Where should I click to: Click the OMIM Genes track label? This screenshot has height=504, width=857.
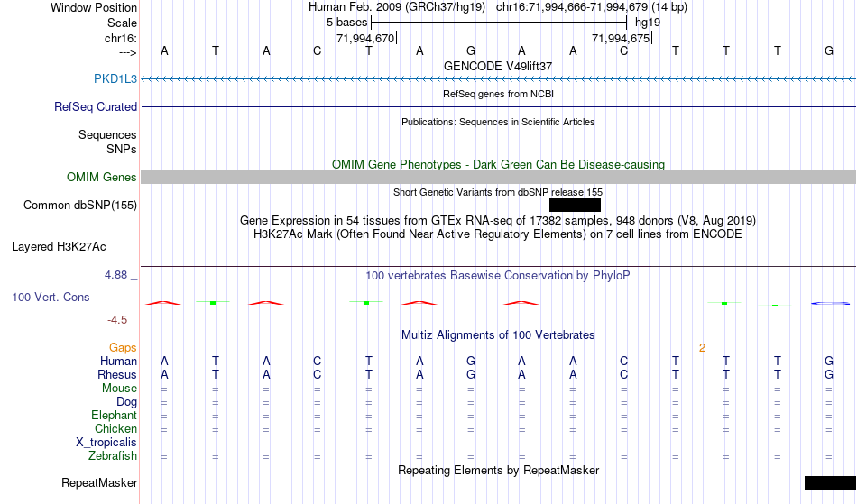(101, 177)
